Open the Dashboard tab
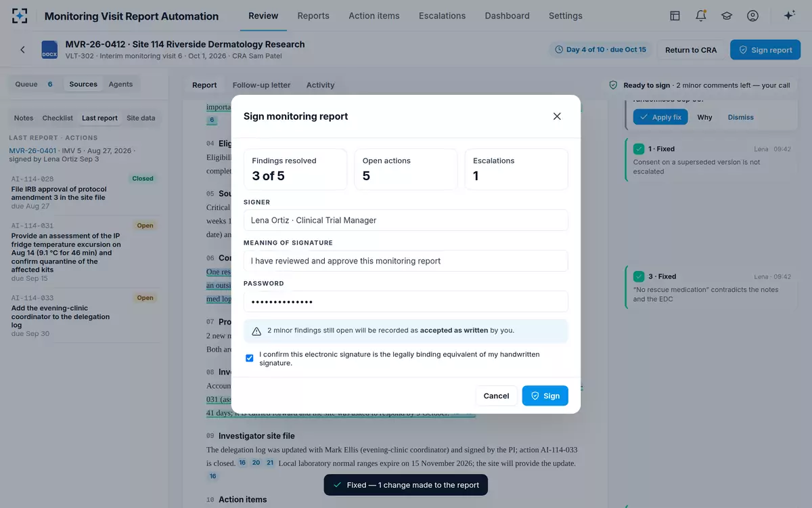This screenshot has width=812, height=508. point(507,16)
